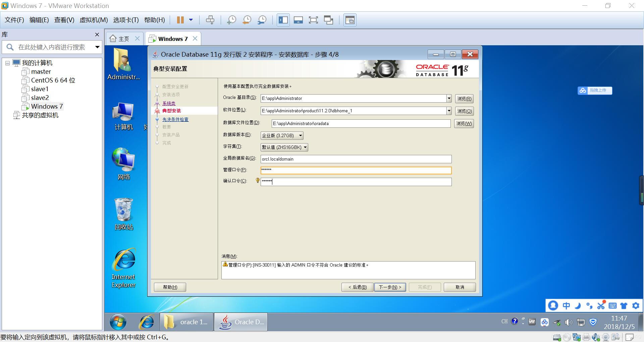Take a snapshot of this virtual machine
Screen dimensions: 644x342
pyautogui.click(x=231, y=20)
